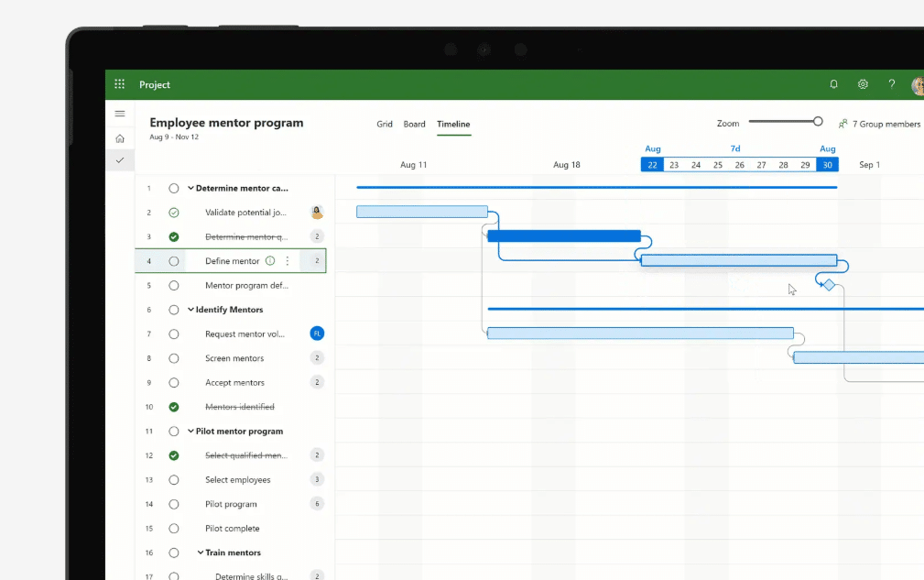Click the hamburger menu above the sidebar

(x=120, y=113)
